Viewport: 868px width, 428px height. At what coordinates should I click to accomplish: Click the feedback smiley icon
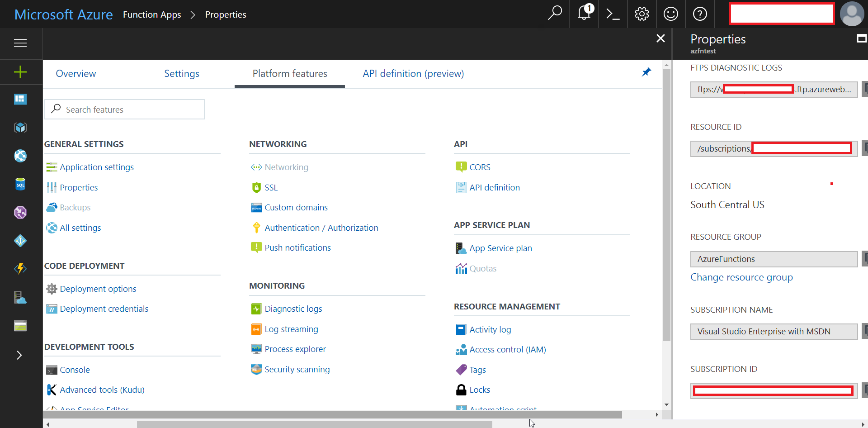pos(670,14)
